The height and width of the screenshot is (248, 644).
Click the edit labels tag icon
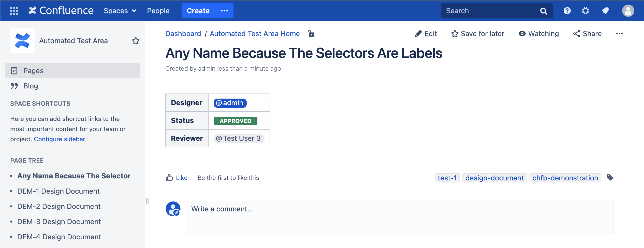[610, 177]
